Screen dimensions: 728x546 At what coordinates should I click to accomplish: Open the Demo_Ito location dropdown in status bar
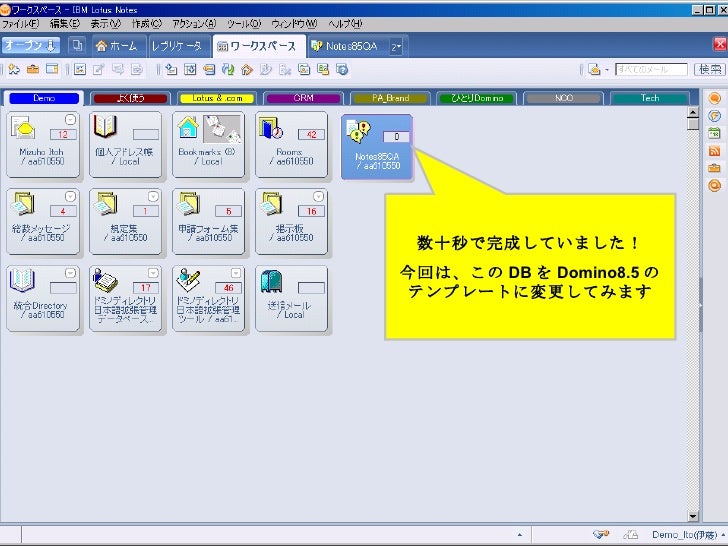coord(689,535)
